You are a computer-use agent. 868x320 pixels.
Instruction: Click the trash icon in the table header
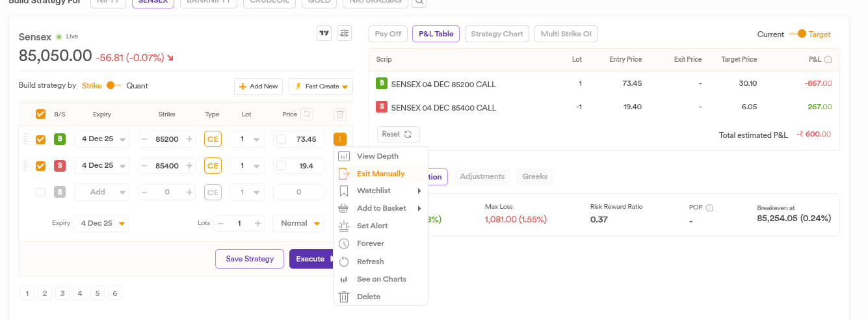tap(339, 114)
